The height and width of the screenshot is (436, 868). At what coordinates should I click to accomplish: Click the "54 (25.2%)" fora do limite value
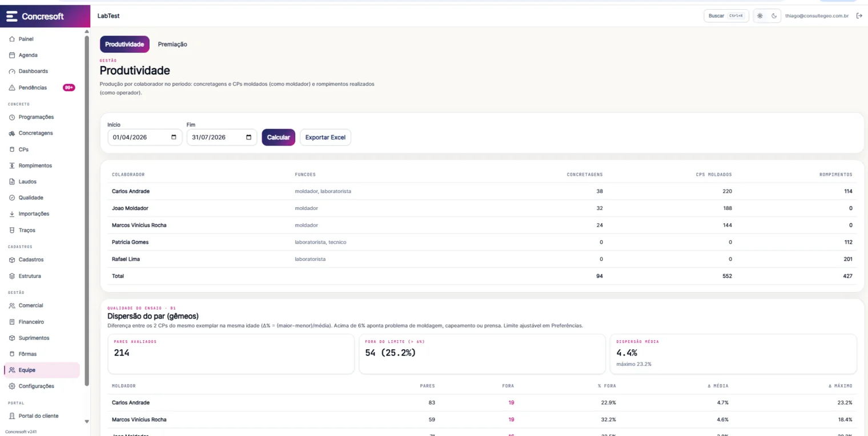coord(391,353)
